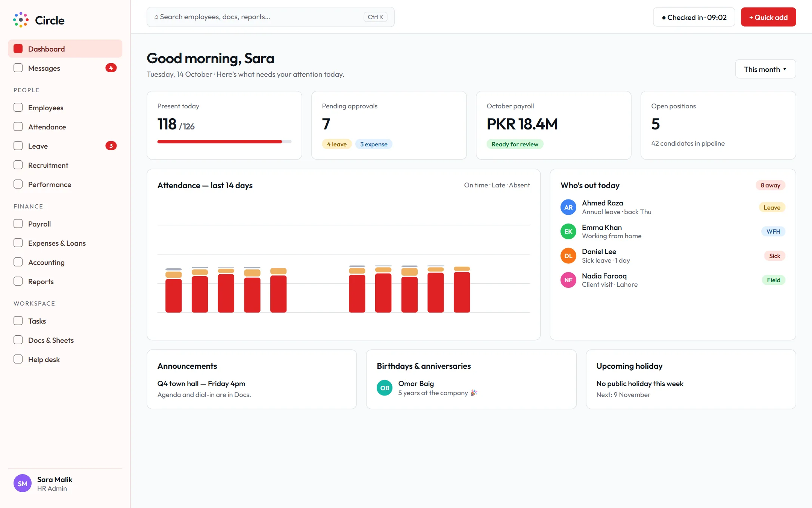Open Ahmed Raza's AR avatar
This screenshot has height=508, width=812.
tap(568, 207)
